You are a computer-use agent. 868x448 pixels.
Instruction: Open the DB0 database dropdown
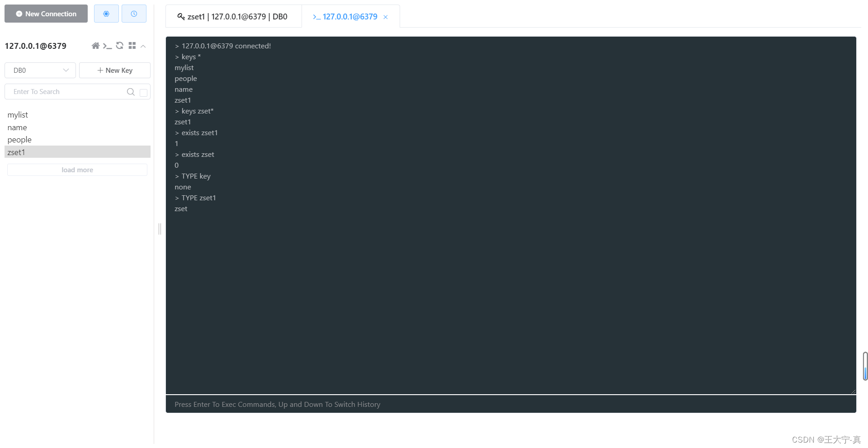coord(40,70)
